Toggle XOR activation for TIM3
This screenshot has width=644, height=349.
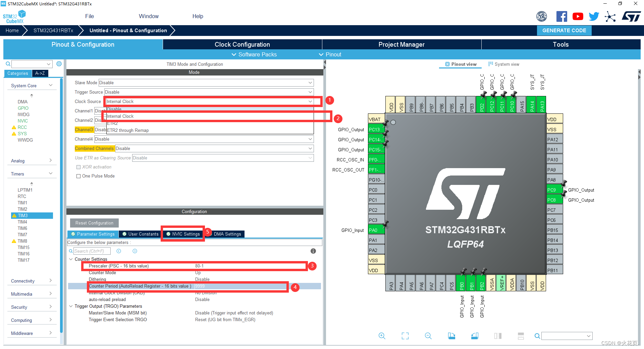pyautogui.click(x=79, y=167)
